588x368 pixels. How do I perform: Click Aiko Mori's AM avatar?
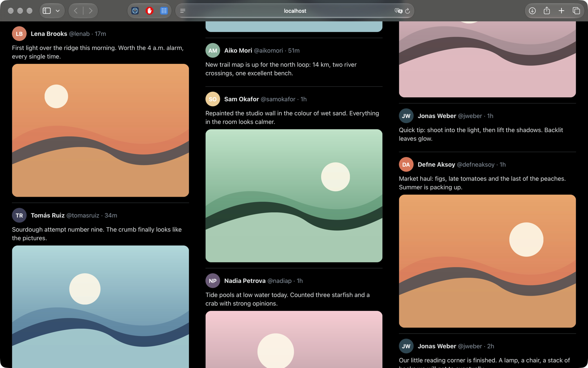coord(213,51)
